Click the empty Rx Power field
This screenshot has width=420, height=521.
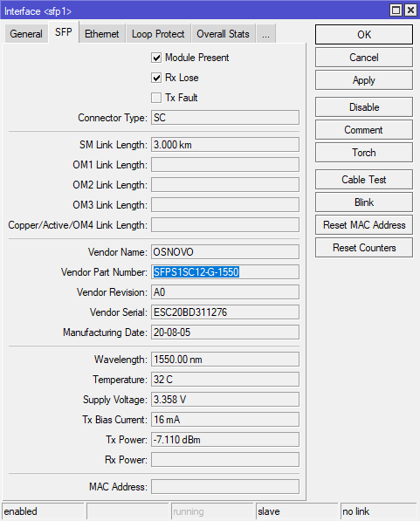225,460
